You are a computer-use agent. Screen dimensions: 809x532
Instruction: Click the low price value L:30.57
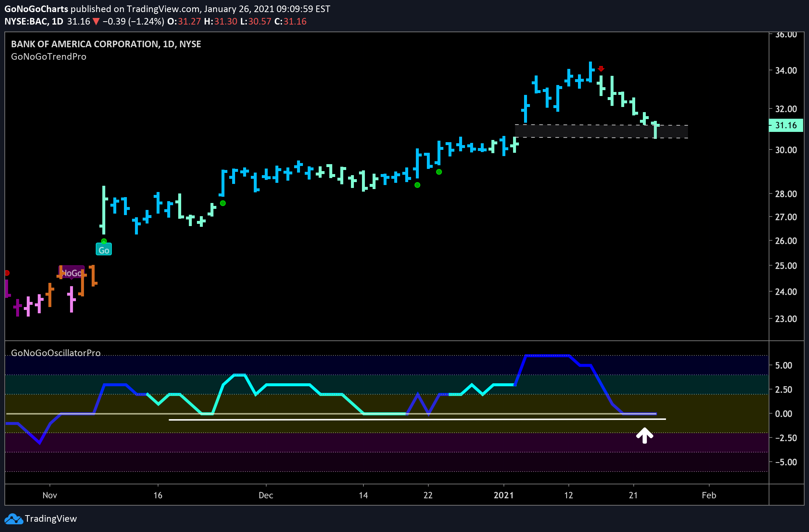pos(256,22)
